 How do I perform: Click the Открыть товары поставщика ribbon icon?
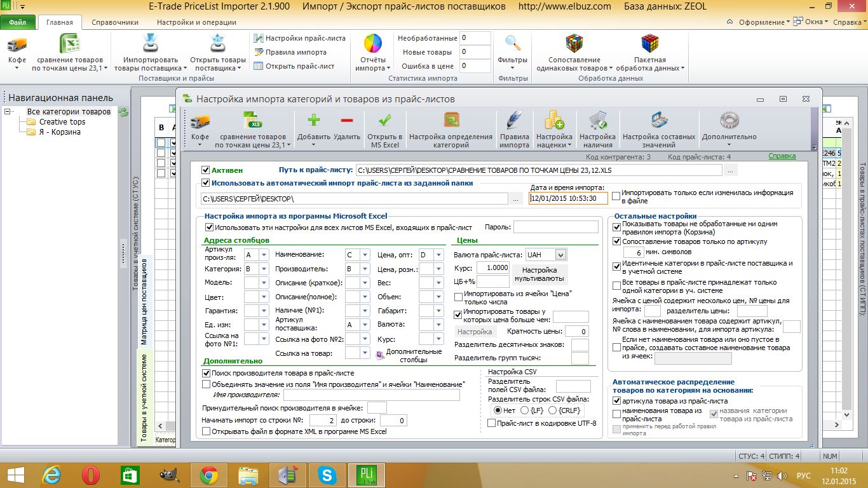(218, 44)
